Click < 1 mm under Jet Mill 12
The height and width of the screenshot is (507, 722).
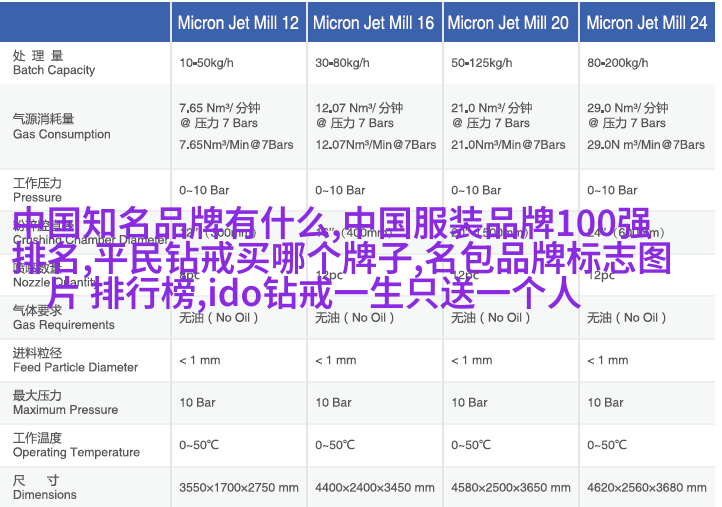pyautogui.click(x=200, y=360)
